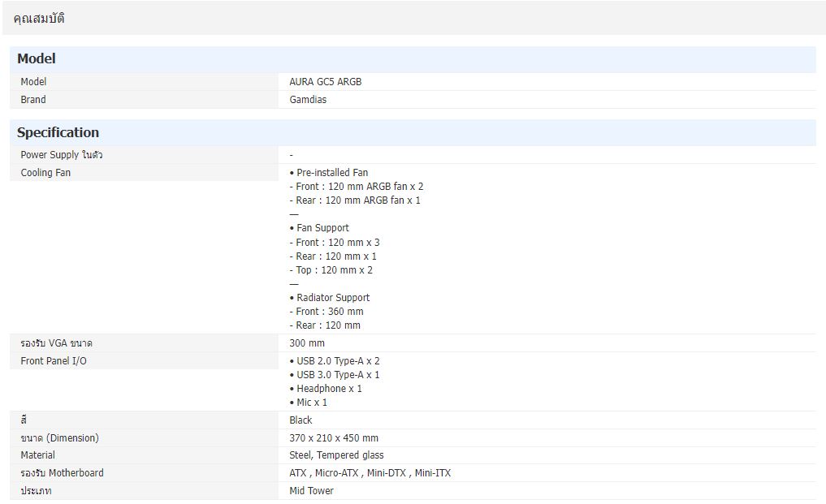Screen dimensions: 826x504
Task: Click the Front Panel I/O label
Action: (x=54, y=361)
